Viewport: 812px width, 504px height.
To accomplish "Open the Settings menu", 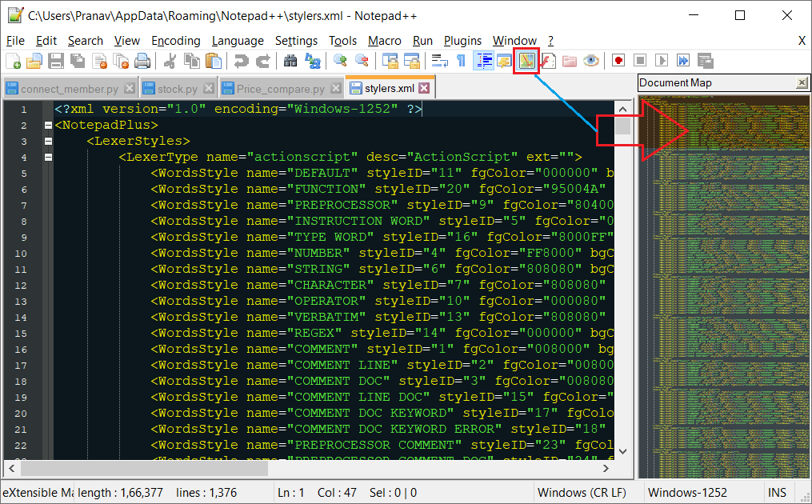I will pyautogui.click(x=296, y=41).
